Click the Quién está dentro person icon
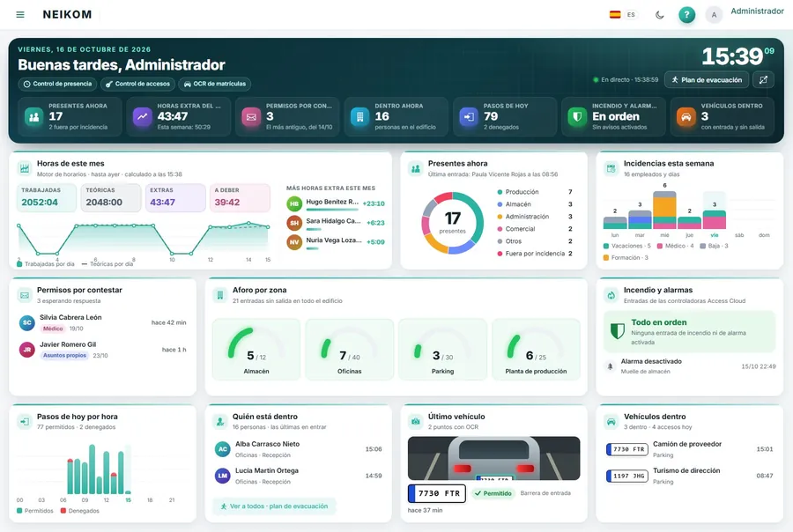 (x=220, y=421)
